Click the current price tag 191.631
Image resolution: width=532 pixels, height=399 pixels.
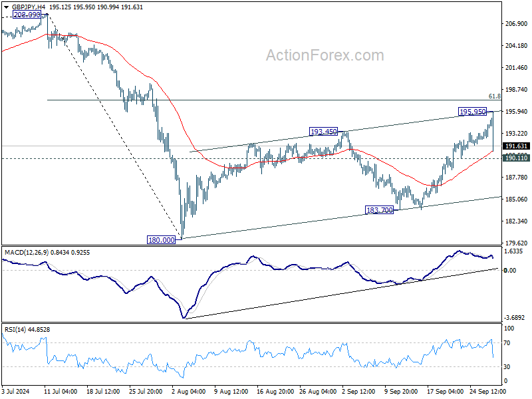[x=516, y=146]
